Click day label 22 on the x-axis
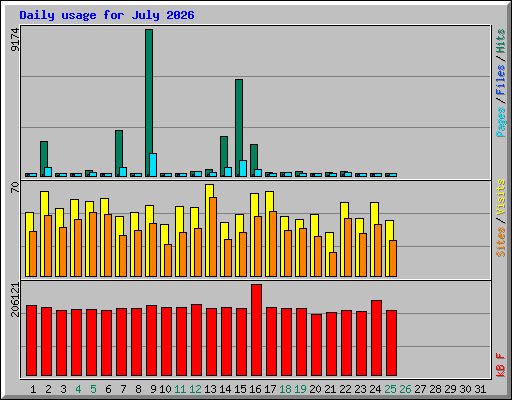 [x=346, y=389]
